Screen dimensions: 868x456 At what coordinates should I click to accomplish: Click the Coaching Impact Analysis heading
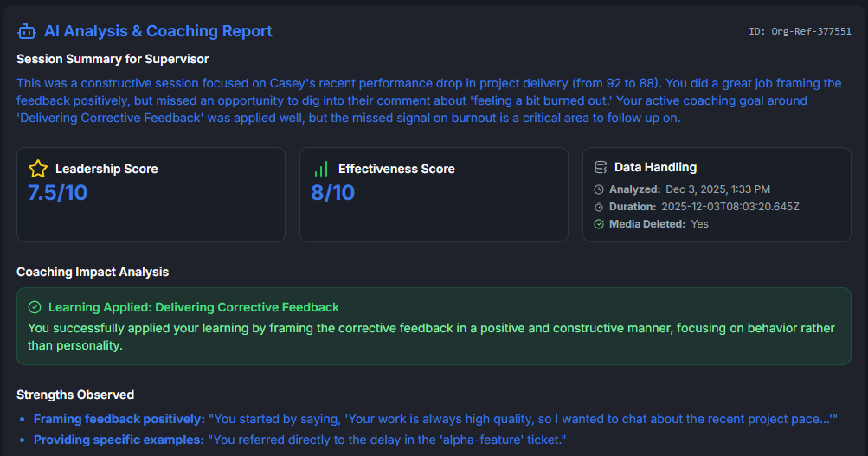[x=93, y=272]
